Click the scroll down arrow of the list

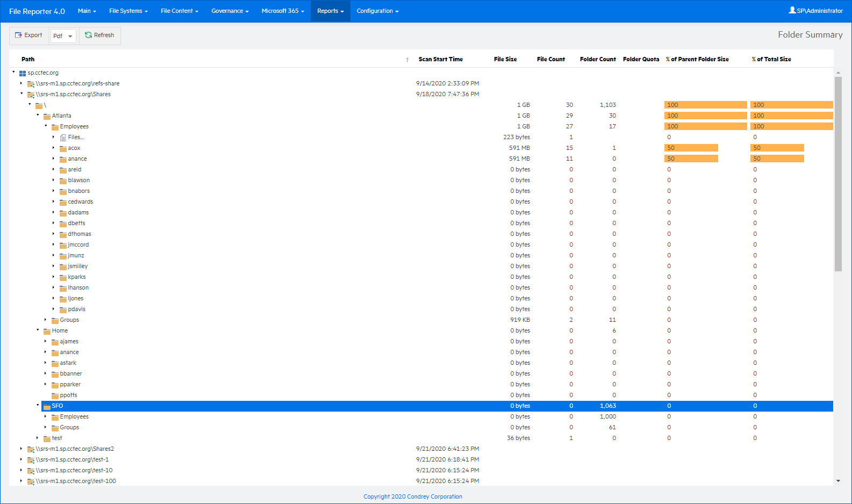pyautogui.click(x=838, y=481)
